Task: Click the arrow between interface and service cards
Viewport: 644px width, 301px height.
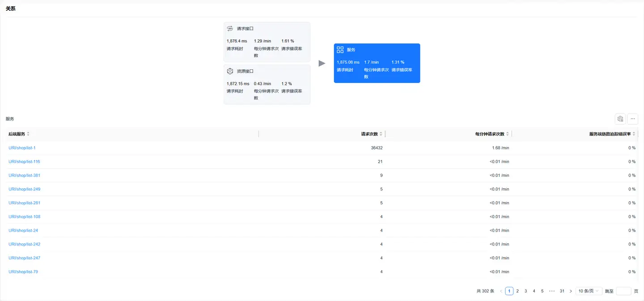Action: (x=322, y=64)
